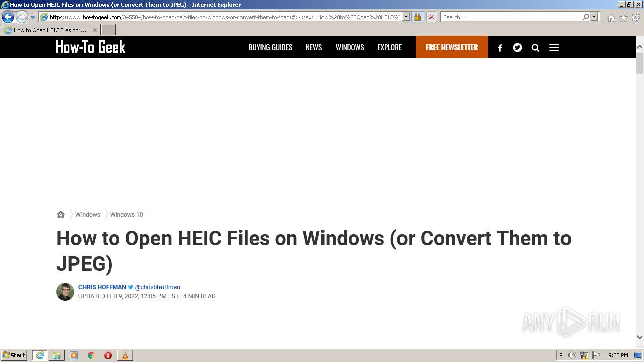Open the Windows breadcrumb link

pyautogui.click(x=88, y=215)
